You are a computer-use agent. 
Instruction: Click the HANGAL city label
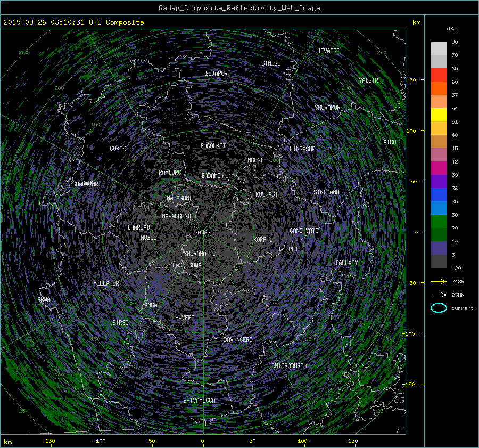pos(151,305)
